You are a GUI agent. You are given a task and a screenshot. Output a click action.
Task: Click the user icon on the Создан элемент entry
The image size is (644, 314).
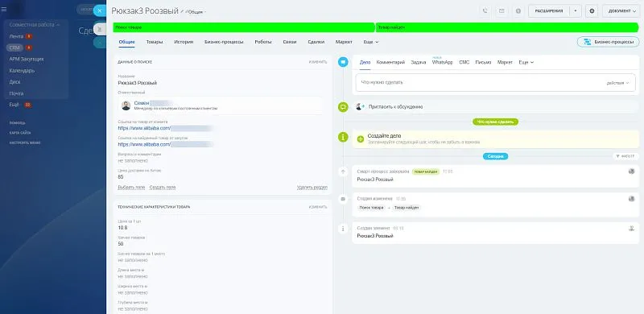tap(632, 228)
